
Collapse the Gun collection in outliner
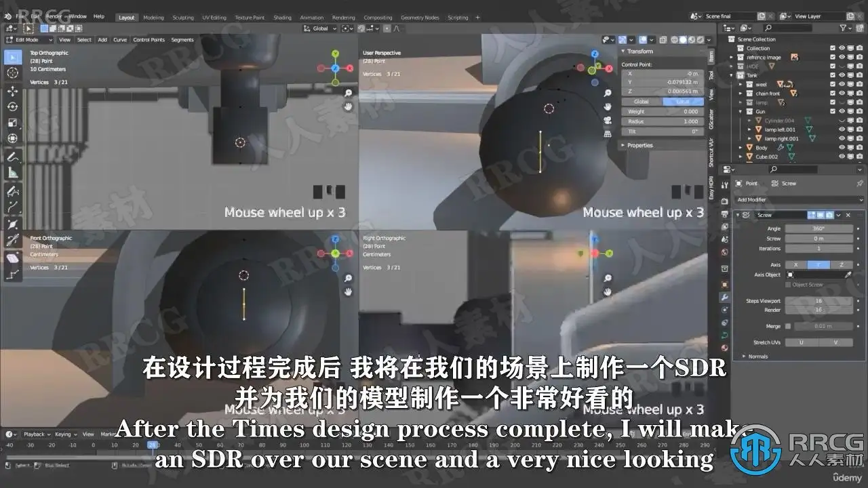click(741, 111)
